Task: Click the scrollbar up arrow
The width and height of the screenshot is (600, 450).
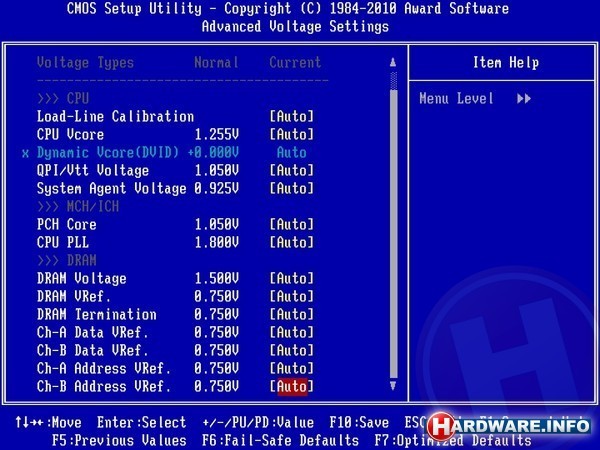Action: [393, 62]
